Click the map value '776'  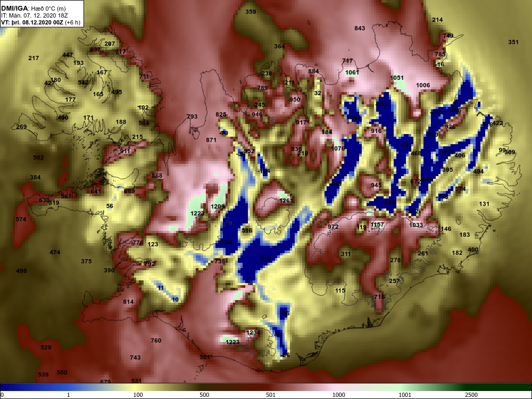pyautogui.click(x=137, y=242)
